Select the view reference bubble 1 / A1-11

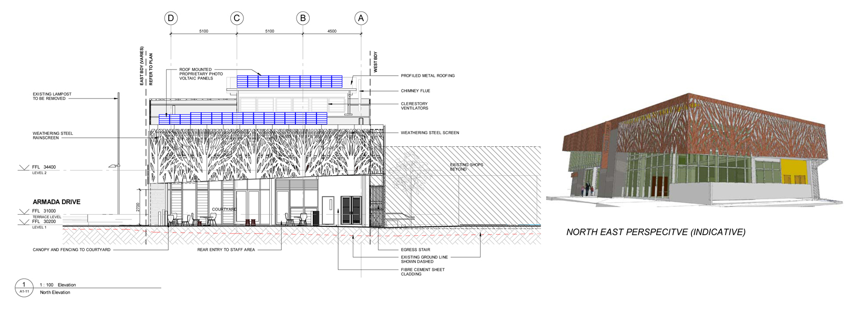click(x=24, y=287)
